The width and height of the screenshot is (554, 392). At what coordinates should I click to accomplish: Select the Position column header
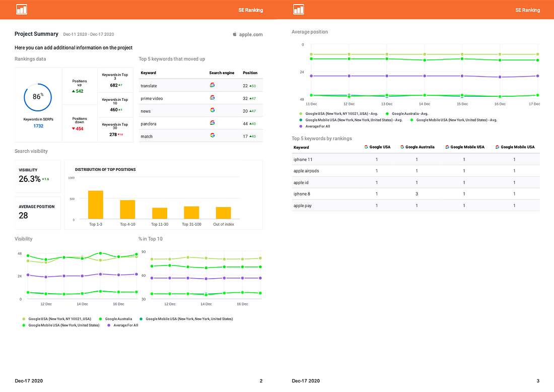(250, 73)
